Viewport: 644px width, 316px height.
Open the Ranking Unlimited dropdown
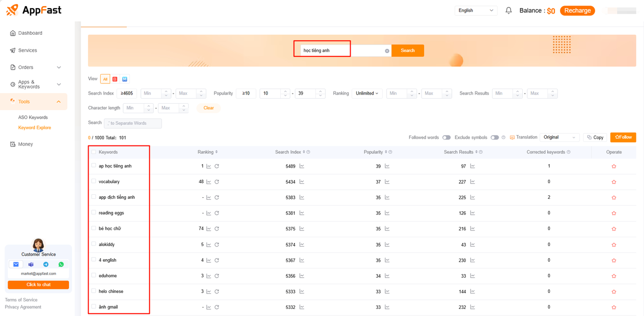click(367, 94)
